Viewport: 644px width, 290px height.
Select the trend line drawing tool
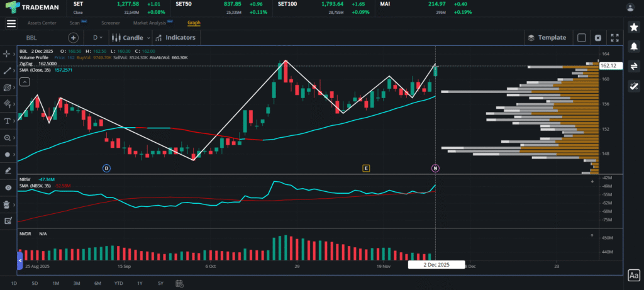tap(8, 70)
